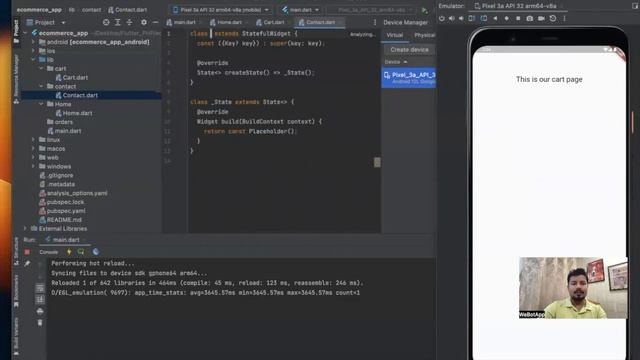Collapse all in Project panel
Viewport: 640px width, 360px height.
click(x=129, y=22)
